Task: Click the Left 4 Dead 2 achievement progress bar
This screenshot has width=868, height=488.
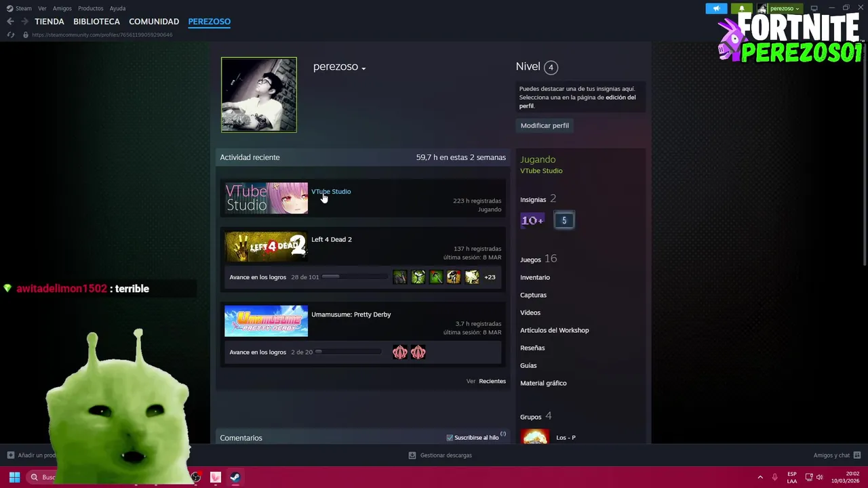Action: pos(354,277)
